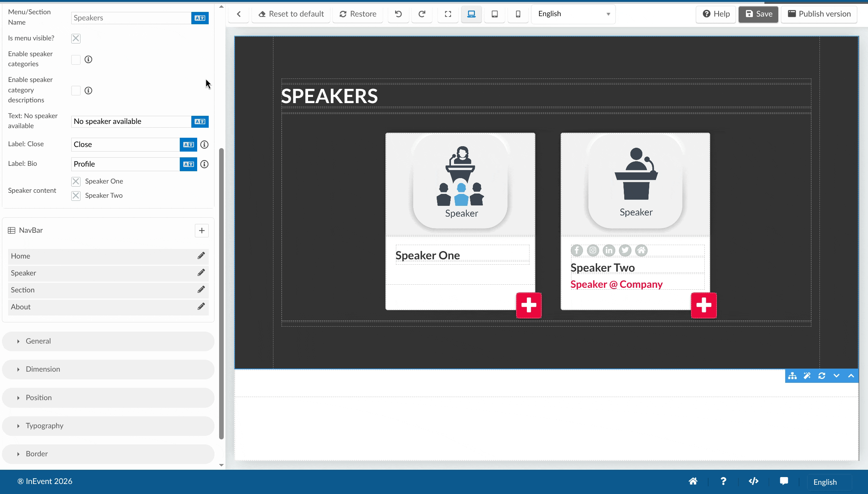
Task: Toggle fullscreen preview icon
Action: click(448, 14)
